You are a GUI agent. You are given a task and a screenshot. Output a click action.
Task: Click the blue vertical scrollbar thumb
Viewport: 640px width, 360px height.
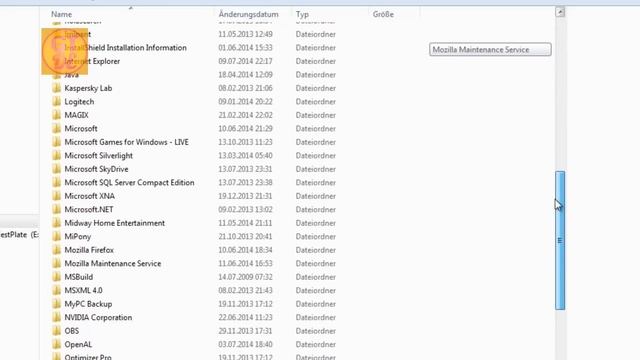pos(560,240)
